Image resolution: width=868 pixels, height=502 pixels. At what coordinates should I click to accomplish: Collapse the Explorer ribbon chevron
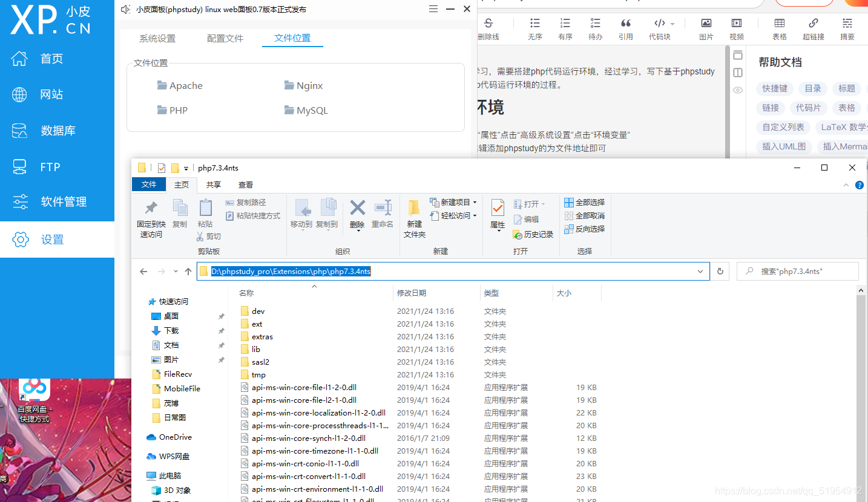(847, 185)
